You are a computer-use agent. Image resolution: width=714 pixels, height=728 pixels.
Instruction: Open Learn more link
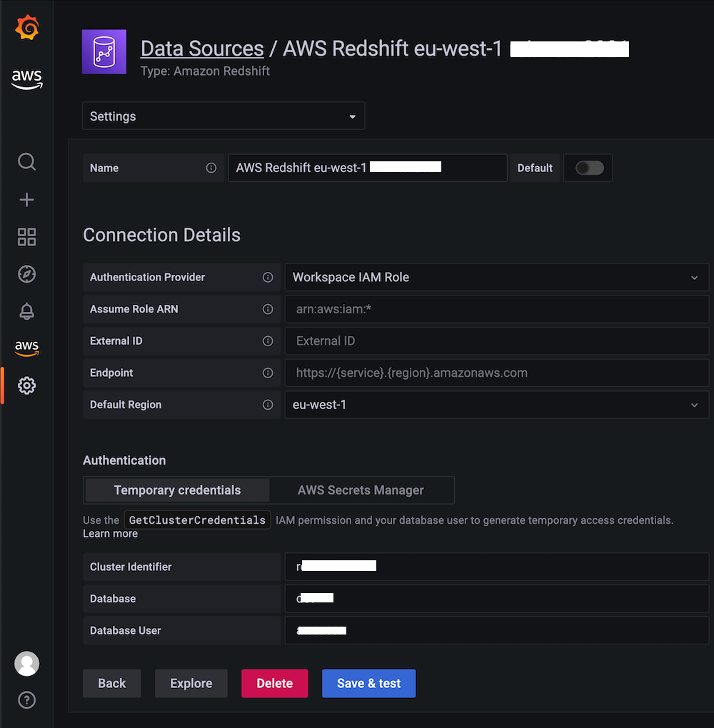pyautogui.click(x=110, y=533)
